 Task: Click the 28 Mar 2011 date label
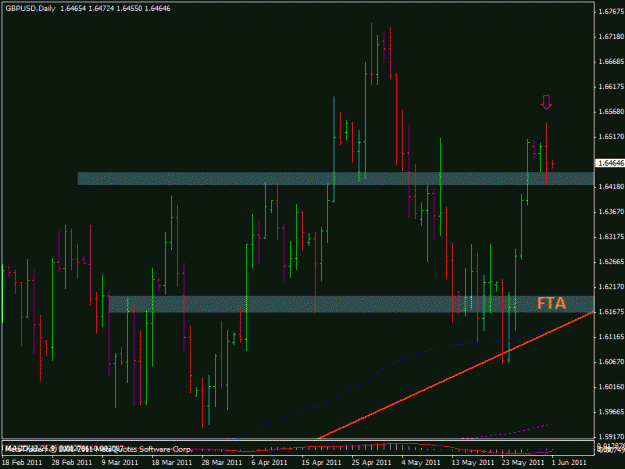222,462
